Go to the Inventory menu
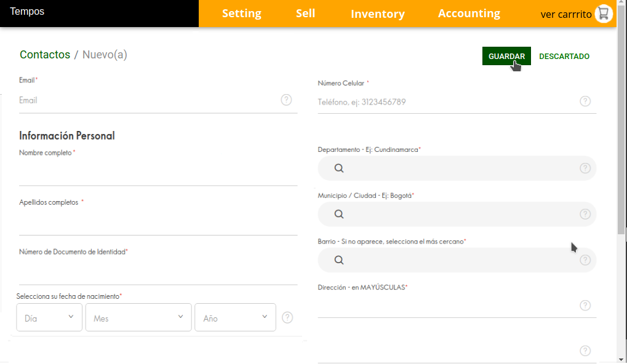Viewport: 627px width, 364px height. pyautogui.click(x=377, y=14)
